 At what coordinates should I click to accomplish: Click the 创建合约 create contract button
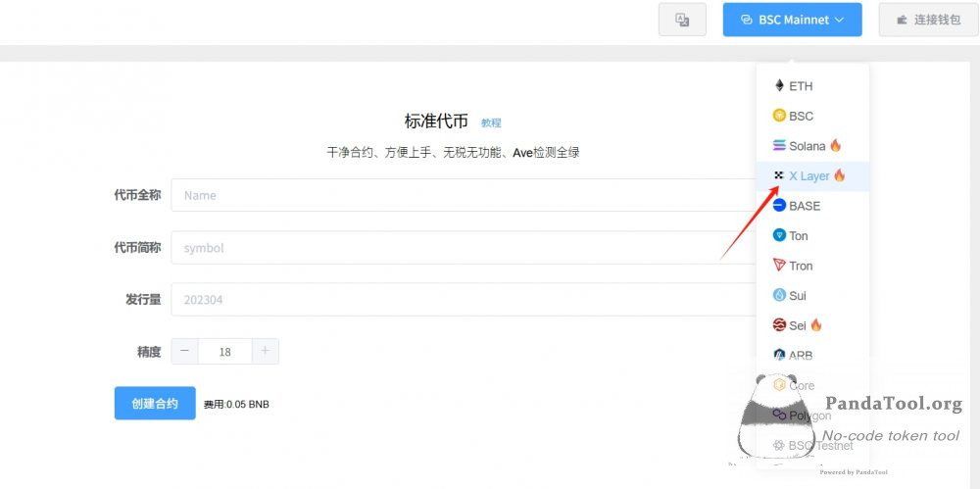(155, 404)
